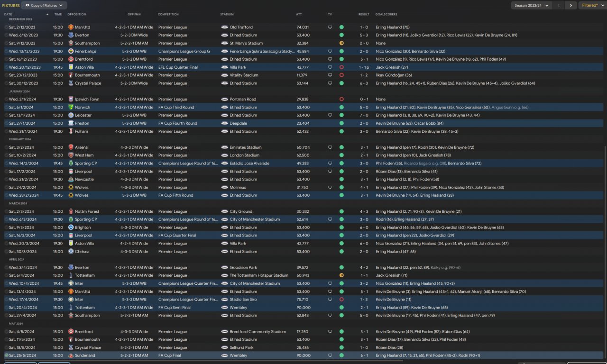Sort fixtures by the Time column header
Viewport: 607px width, 364px height.
58,14
